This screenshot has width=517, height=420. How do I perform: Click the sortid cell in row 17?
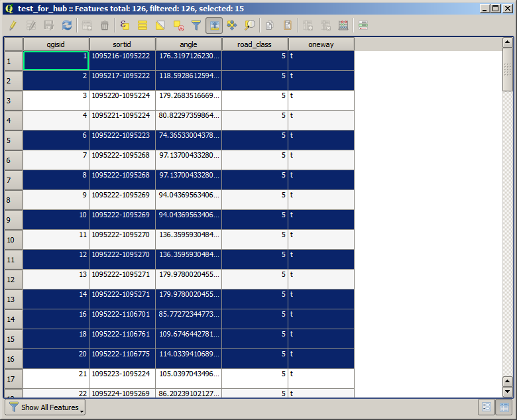(122, 374)
